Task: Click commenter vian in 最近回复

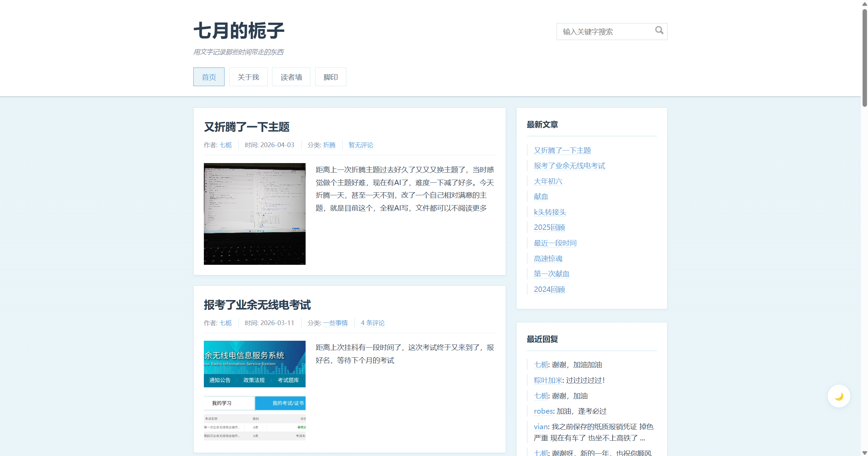Action: click(540, 427)
